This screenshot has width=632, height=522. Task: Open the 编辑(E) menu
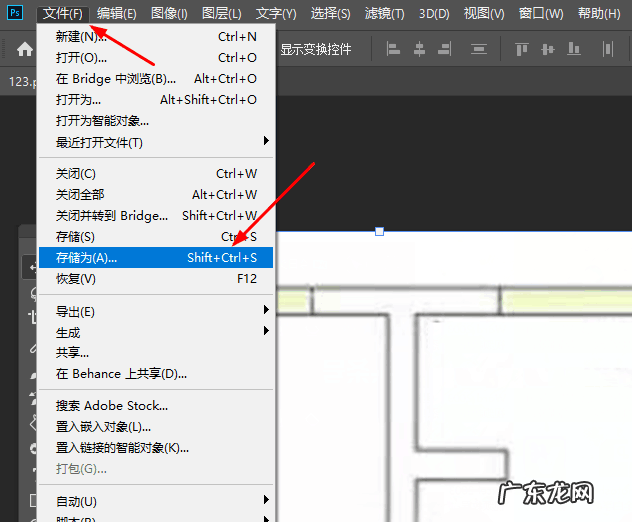[116, 14]
